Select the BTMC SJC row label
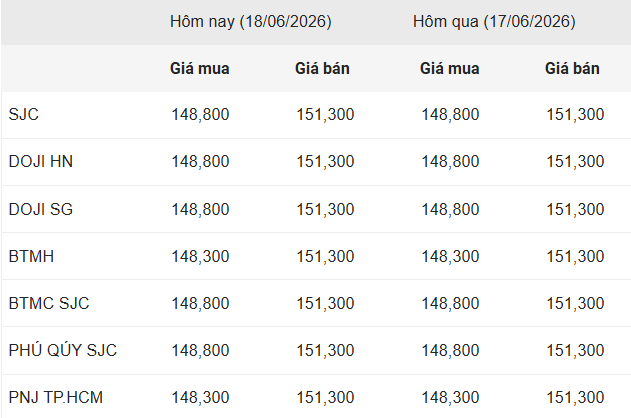 (49, 303)
